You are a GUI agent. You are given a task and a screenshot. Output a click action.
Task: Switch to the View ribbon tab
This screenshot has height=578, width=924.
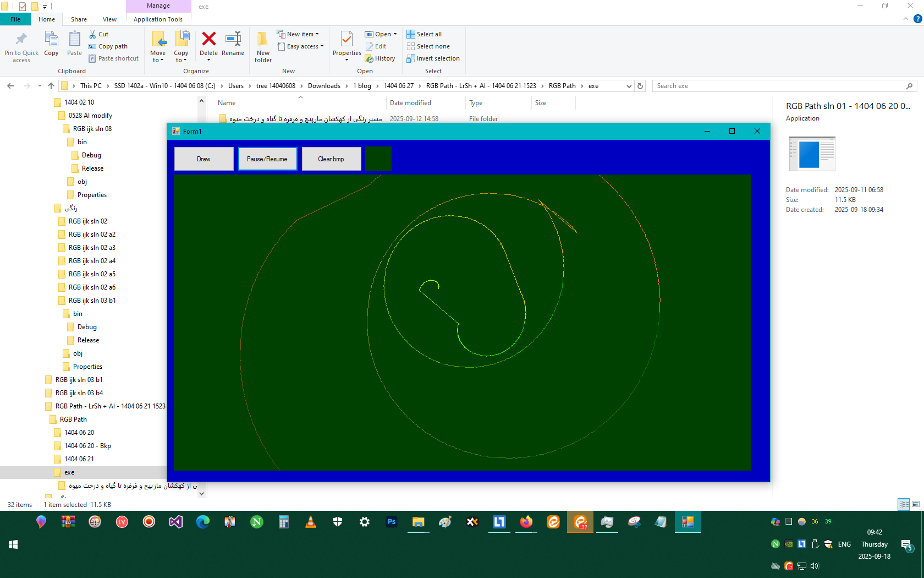109,19
